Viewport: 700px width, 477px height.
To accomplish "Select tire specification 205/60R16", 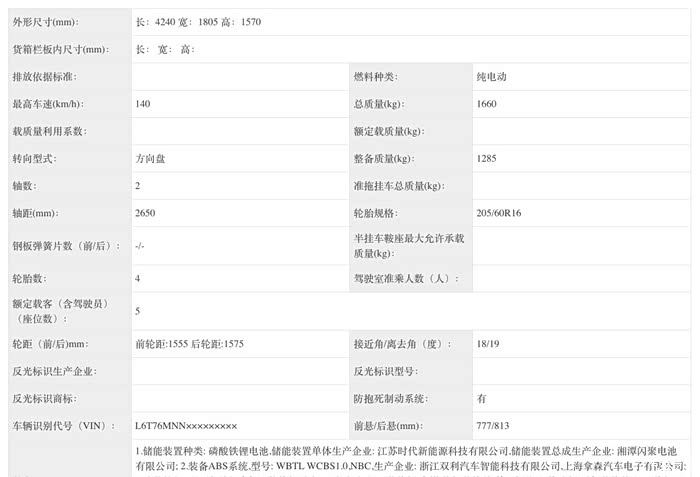I will coord(500,213).
